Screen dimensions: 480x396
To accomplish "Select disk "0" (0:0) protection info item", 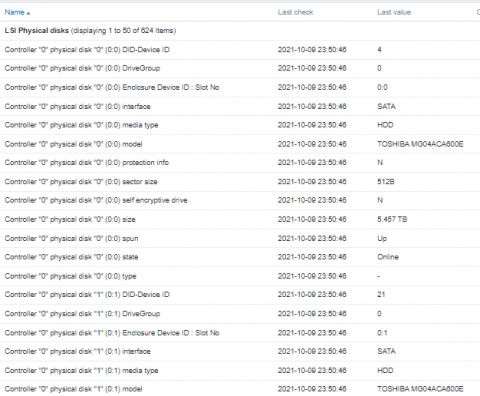I will coord(87,162).
